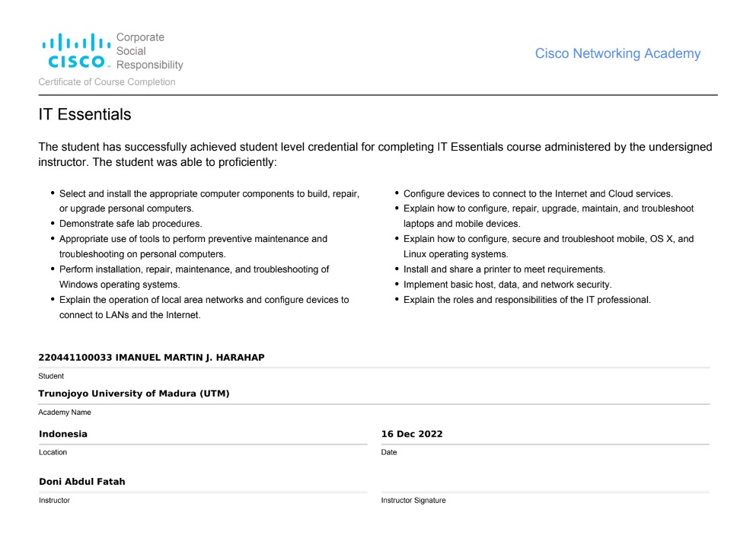
Task: Click the Cisco Networking Academy heading
Action: coord(617,53)
